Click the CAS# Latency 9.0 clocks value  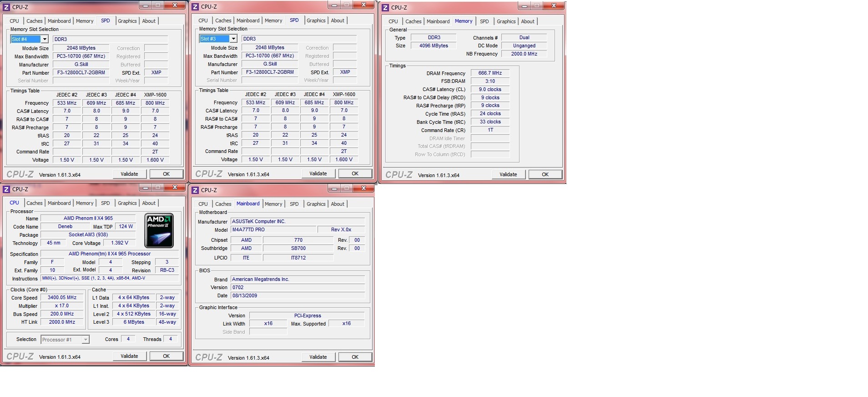490,89
